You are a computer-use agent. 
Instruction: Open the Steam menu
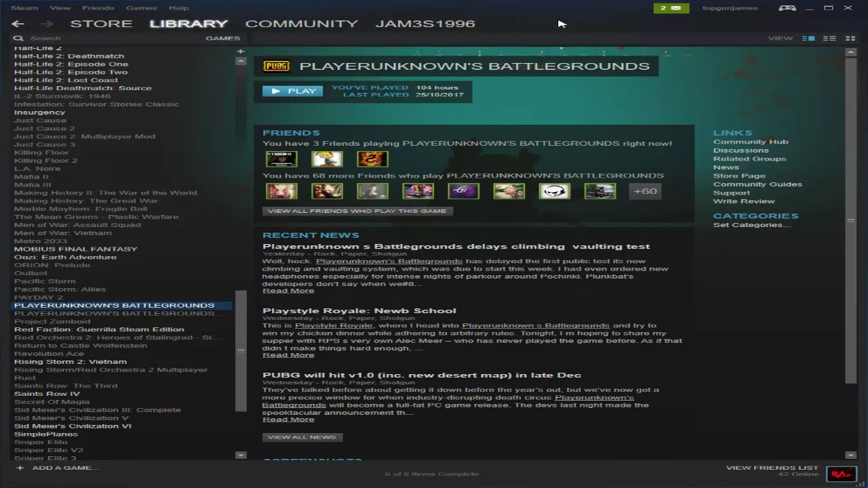point(24,8)
